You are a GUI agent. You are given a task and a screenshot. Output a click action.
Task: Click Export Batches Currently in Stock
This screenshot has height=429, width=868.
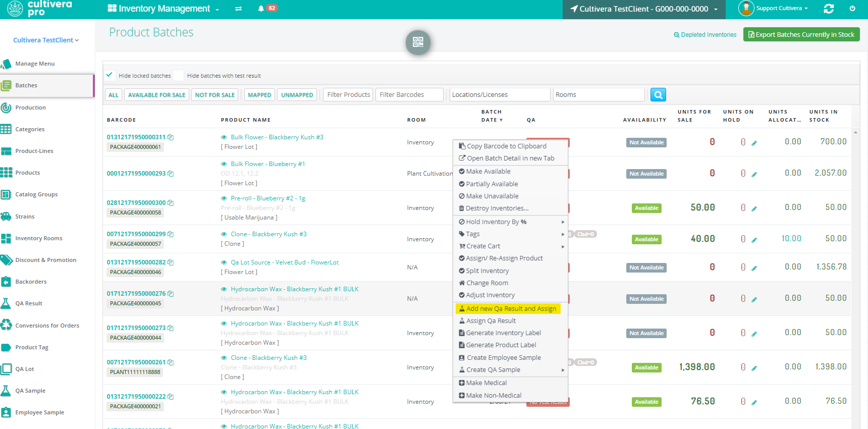(801, 34)
